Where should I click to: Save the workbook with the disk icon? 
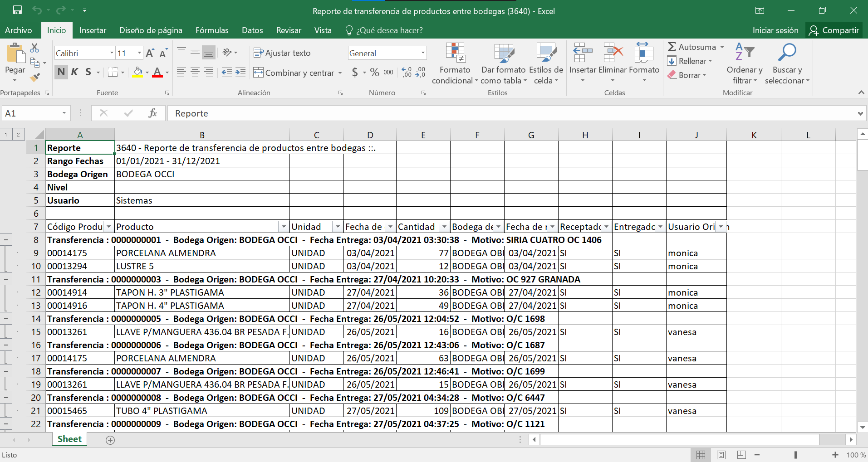[x=17, y=10]
